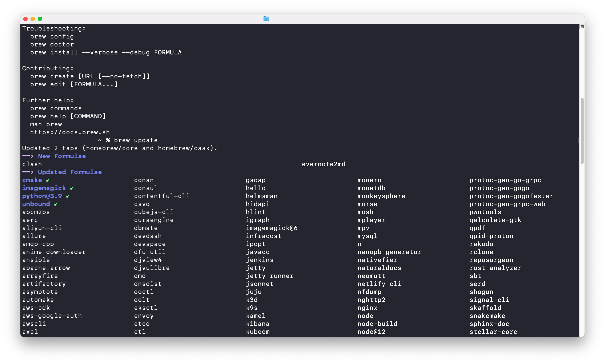Select the 'djvulibre' formula entry

click(152, 268)
